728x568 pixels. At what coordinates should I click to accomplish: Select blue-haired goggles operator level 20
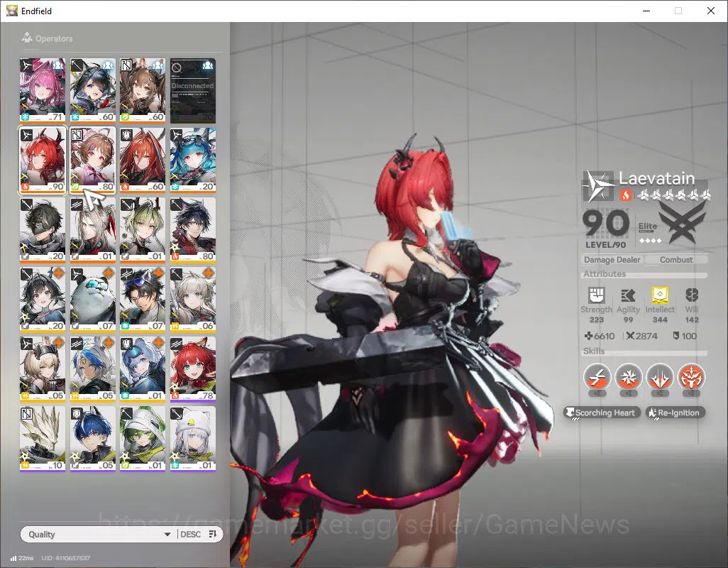click(x=193, y=160)
